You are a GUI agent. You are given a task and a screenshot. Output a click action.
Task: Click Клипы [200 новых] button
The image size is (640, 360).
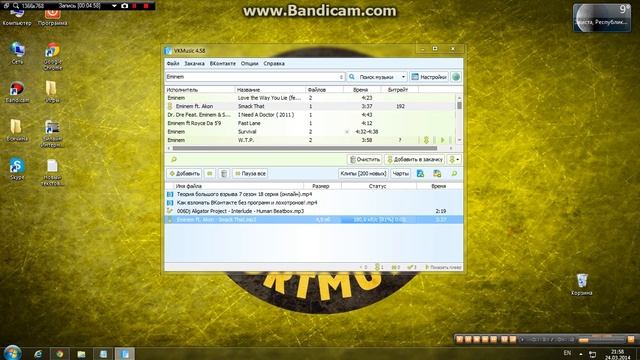coord(363,173)
